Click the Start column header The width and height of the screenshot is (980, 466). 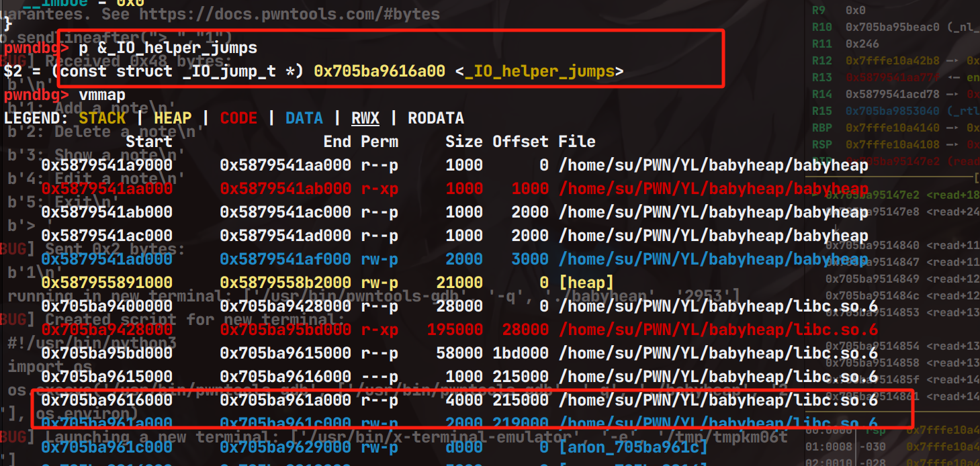(x=149, y=142)
